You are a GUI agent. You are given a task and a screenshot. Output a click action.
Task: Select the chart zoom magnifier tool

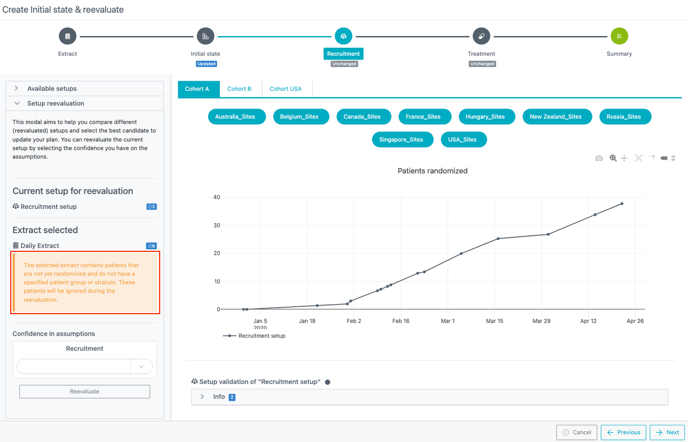[x=613, y=158]
